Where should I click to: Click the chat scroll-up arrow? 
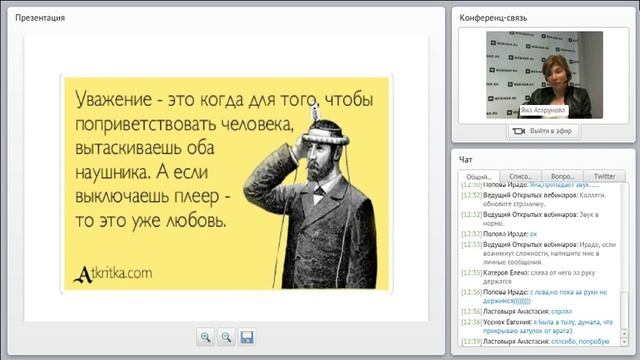624,333
